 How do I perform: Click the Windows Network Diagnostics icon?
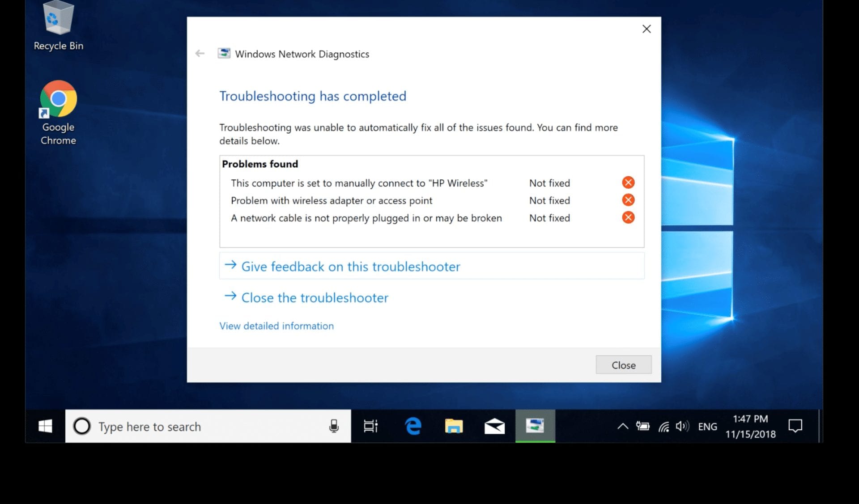(x=224, y=54)
